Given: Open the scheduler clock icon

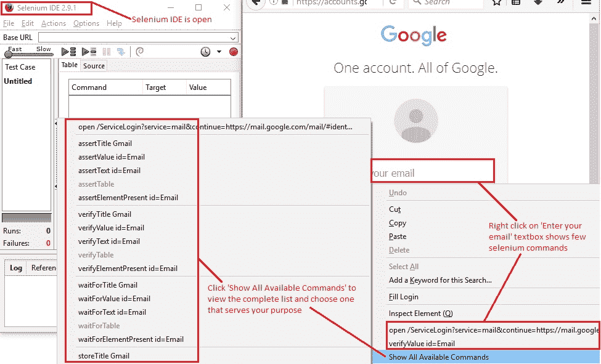Looking at the screenshot, I should [x=205, y=52].
